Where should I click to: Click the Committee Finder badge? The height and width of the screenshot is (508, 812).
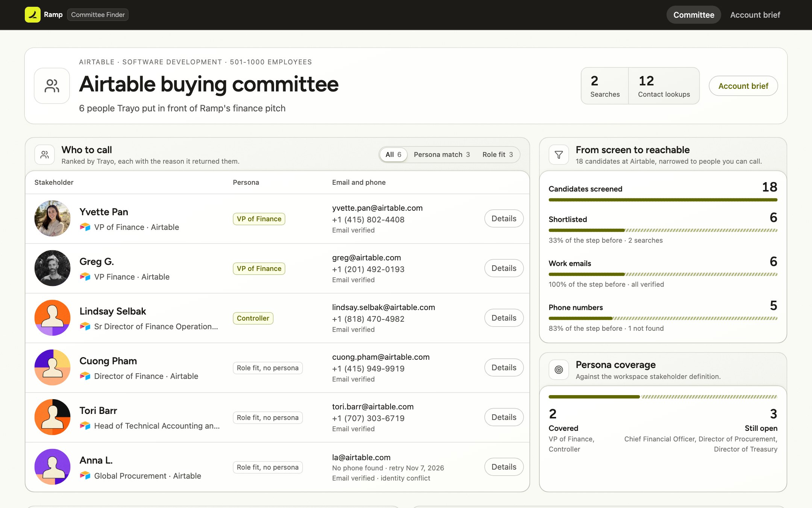click(x=98, y=15)
